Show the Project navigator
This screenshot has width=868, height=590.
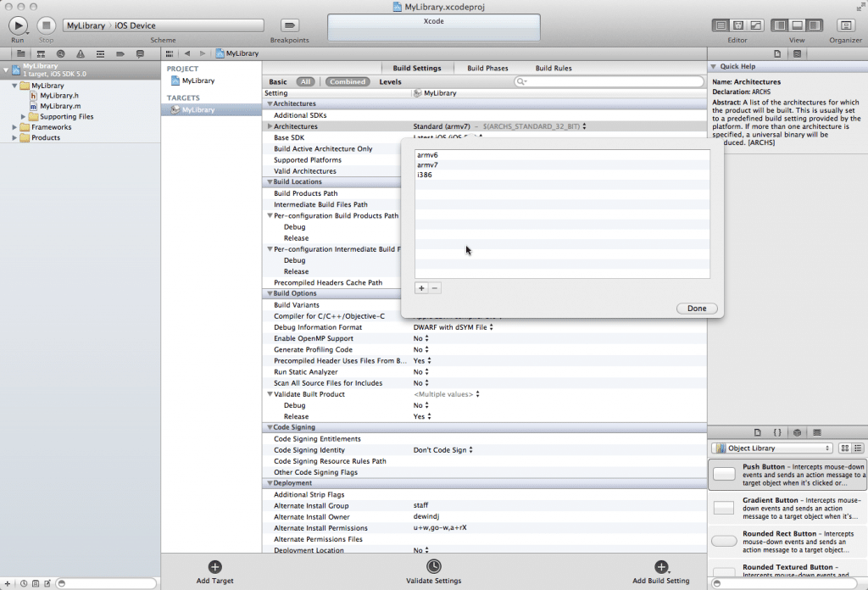[x=20, y=53]
